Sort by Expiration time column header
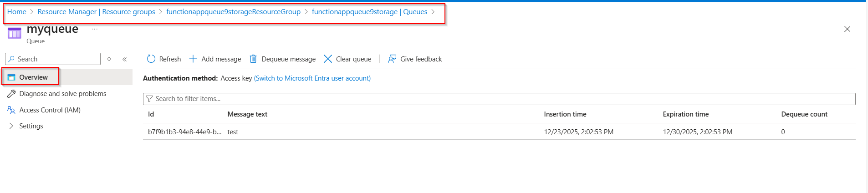868x193 pixels. 686,114
